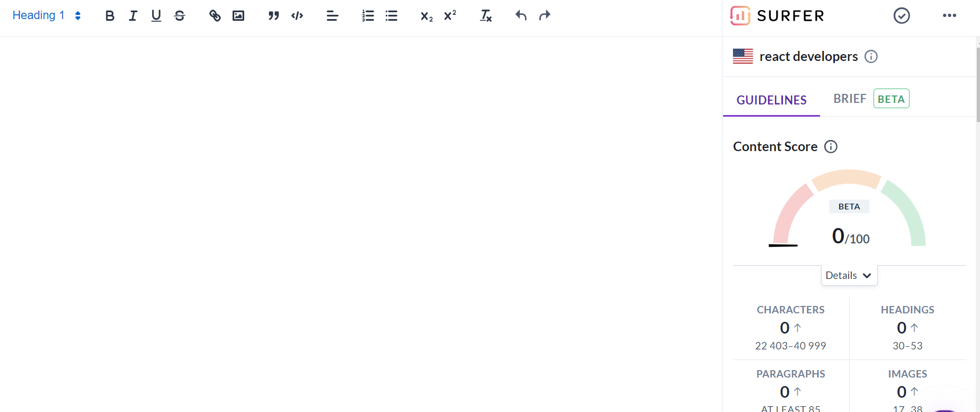Screen dimensions: 980x412
Task: Apply subscript formatting
Action: 426,16
